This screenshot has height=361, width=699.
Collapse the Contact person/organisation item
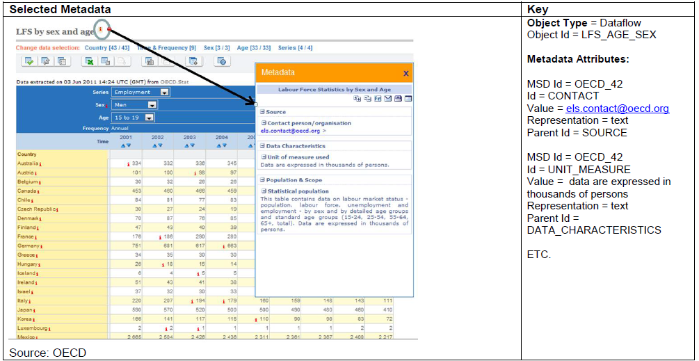[264, 123]
